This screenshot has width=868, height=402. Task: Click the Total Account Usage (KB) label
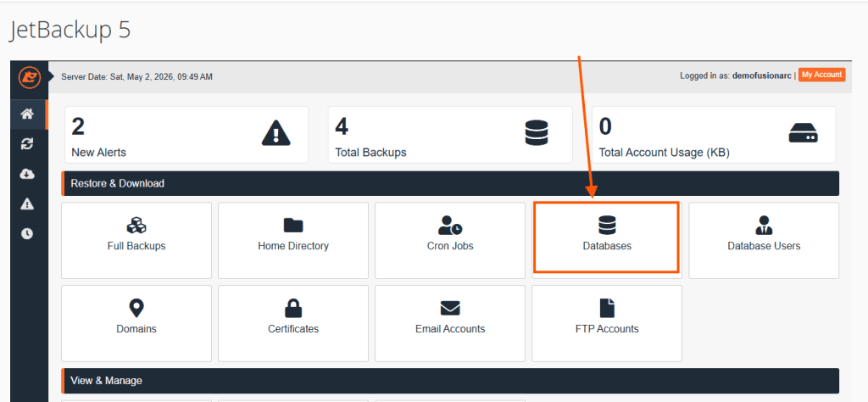(x=665, y=153)
